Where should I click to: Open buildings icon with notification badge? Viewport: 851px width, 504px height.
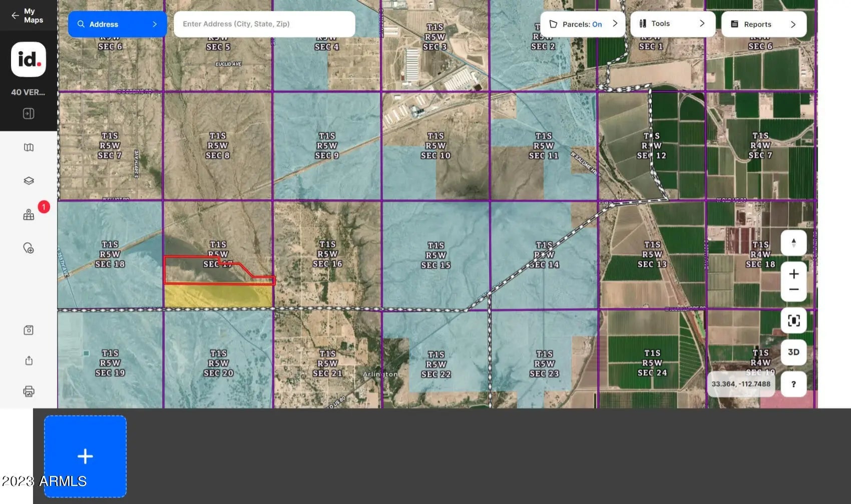29,215
